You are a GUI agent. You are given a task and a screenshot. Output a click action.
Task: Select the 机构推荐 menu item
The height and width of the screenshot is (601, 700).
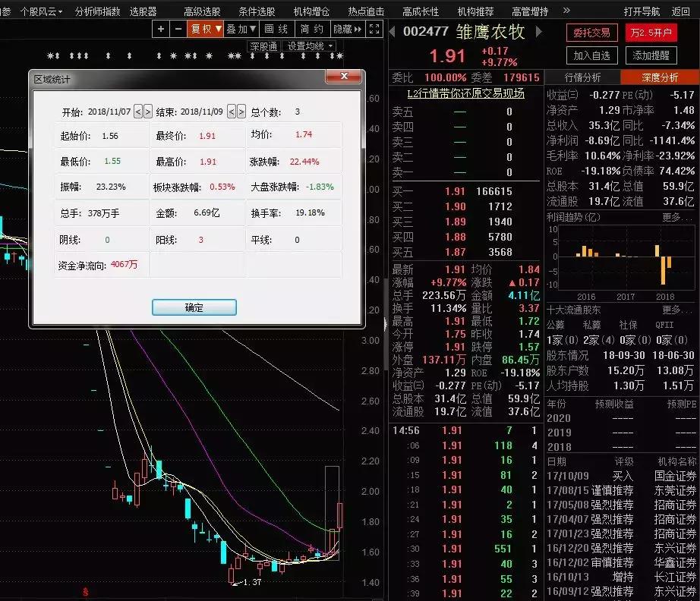coord(476,11)
